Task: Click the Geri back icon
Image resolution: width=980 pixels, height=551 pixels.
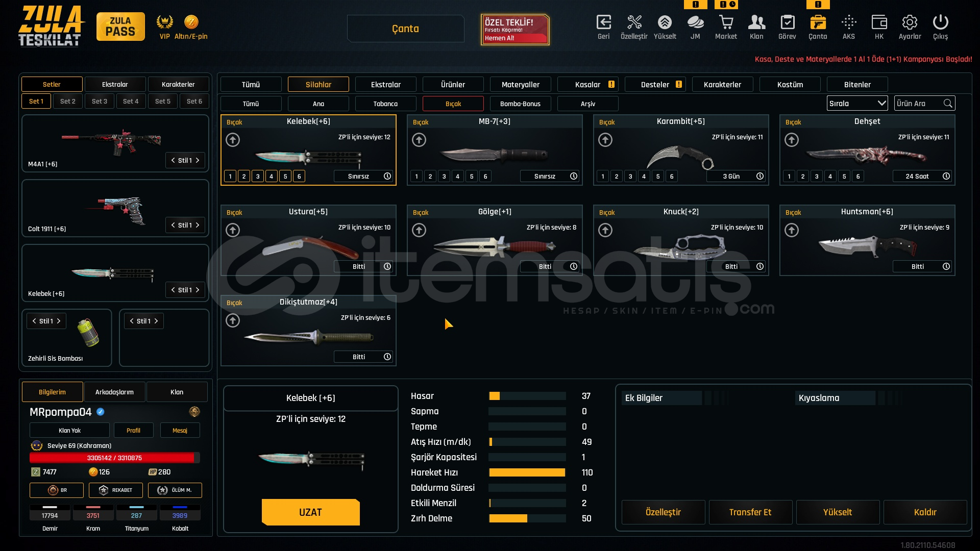Action: click(603, 23)
